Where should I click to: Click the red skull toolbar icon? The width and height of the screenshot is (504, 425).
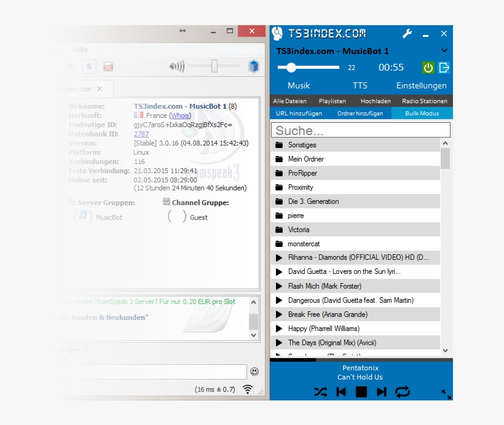tap(108, 66)
